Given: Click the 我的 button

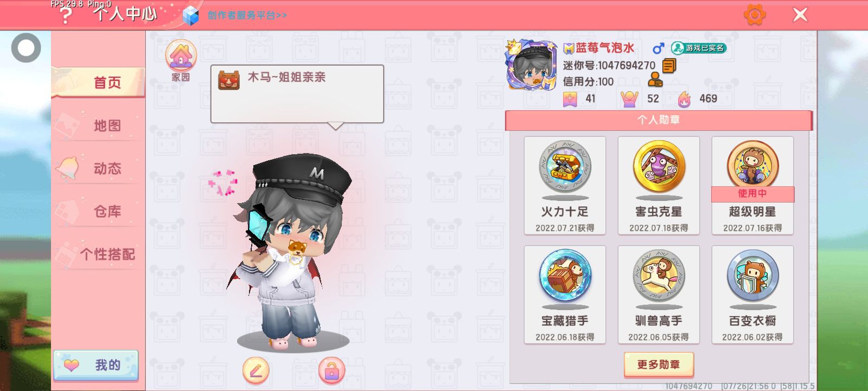Looking at the screenshot, I should click(x=96, y=365).
